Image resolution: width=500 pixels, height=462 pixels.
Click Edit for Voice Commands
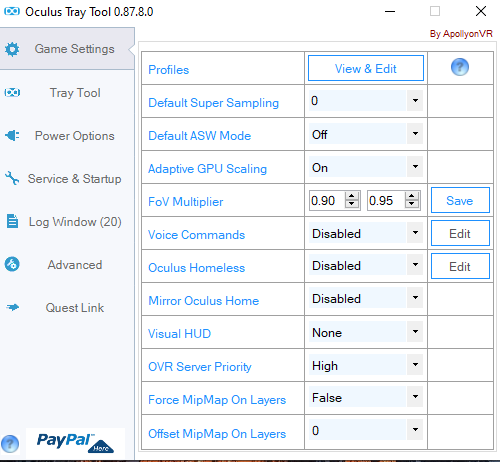(x=460, y=233)
